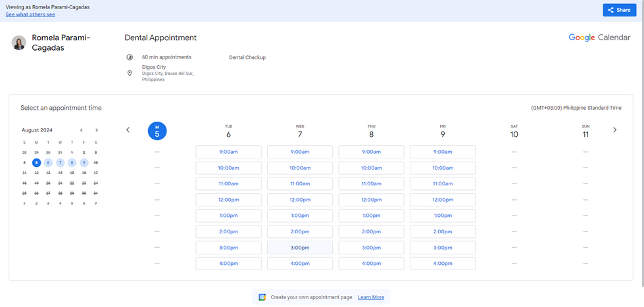Book Thursday 12:00pm slot

pyautogui.click(x=371, y=200)
